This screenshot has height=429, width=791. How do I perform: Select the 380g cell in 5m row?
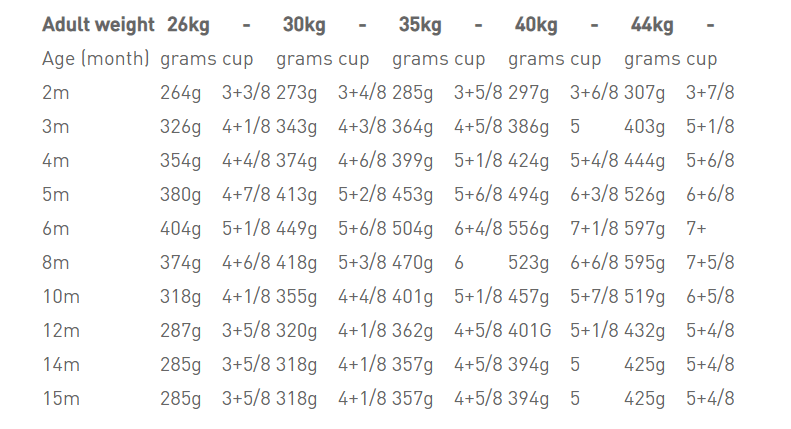click(180, 194)
